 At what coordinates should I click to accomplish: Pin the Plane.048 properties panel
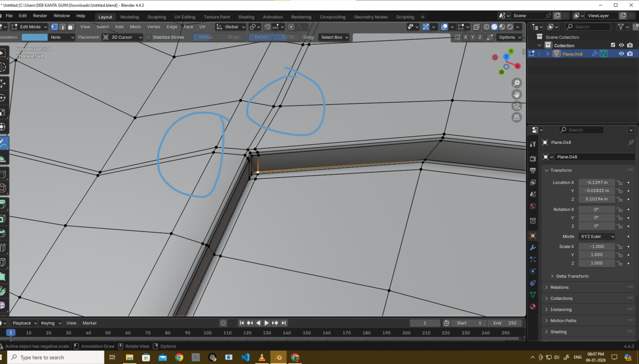tap(631, 143)
